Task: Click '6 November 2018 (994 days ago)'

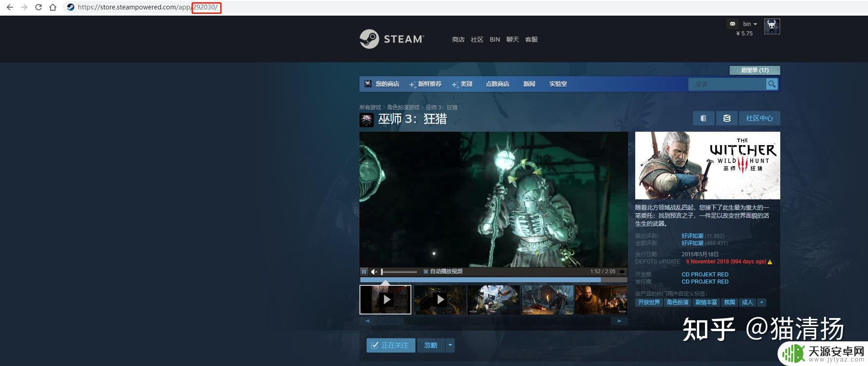Action: (726, 262)
